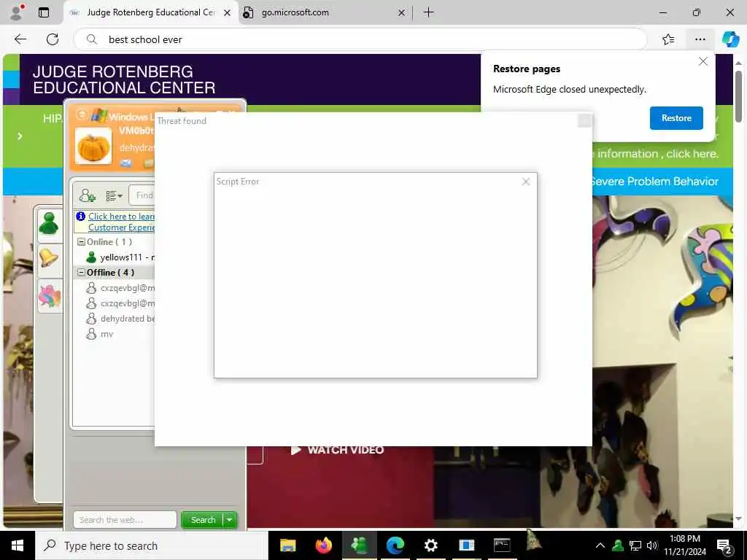Open Edge settings and more menu
This screenshot has height=560, width=747.
pyautogui.click(x=700, y=39)
